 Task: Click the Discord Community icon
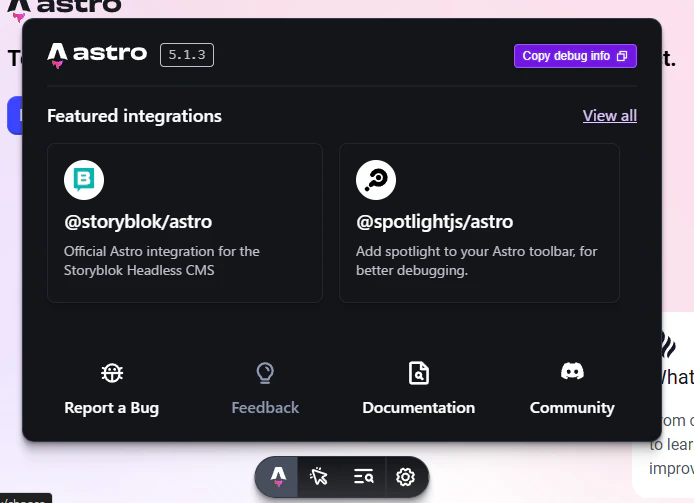tap(572, 371)
